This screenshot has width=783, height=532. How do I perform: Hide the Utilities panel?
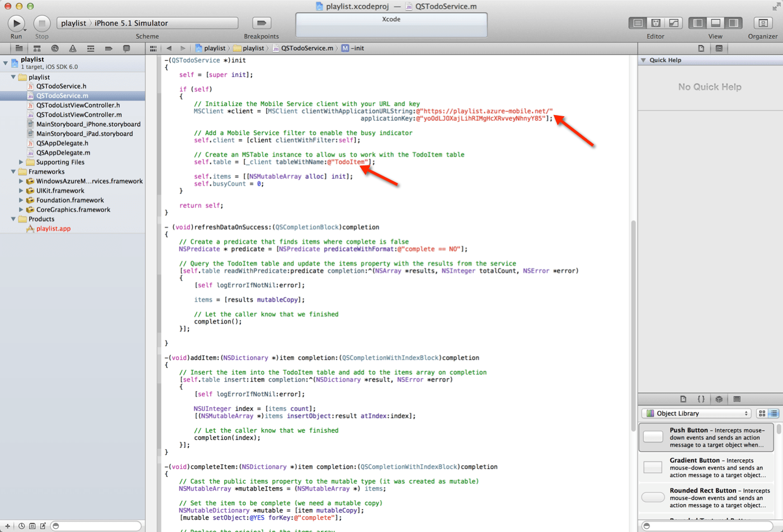tap(733, 22)
